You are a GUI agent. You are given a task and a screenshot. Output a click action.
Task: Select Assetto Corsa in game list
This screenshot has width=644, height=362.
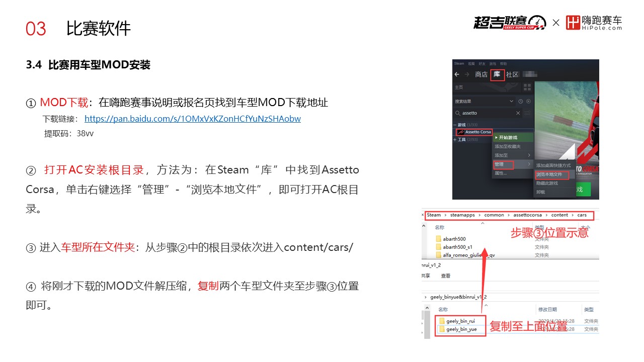click(474, 132)
